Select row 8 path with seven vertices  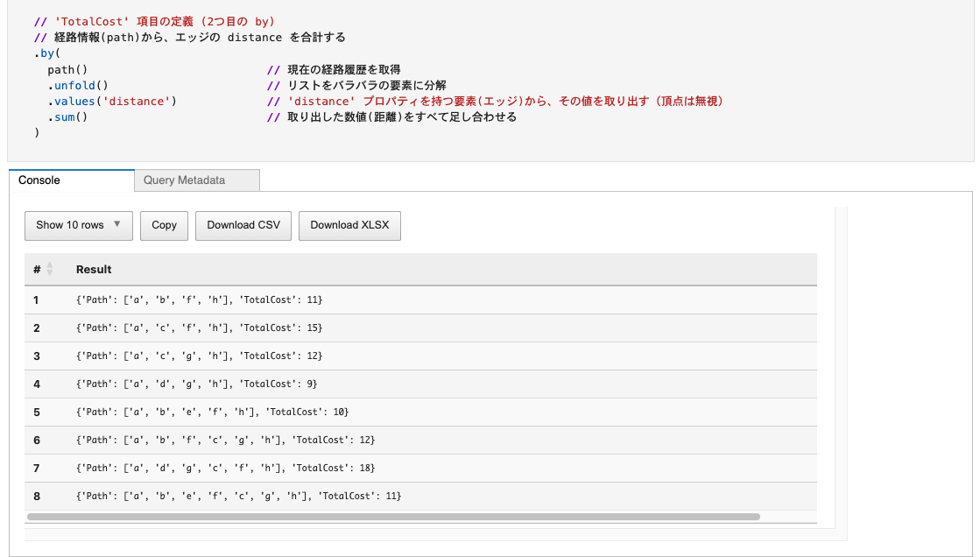[x=420, y=497]
